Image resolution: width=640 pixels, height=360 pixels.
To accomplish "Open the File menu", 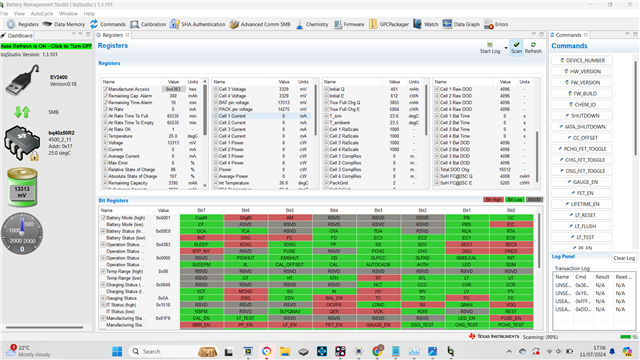I will [4, 13].
